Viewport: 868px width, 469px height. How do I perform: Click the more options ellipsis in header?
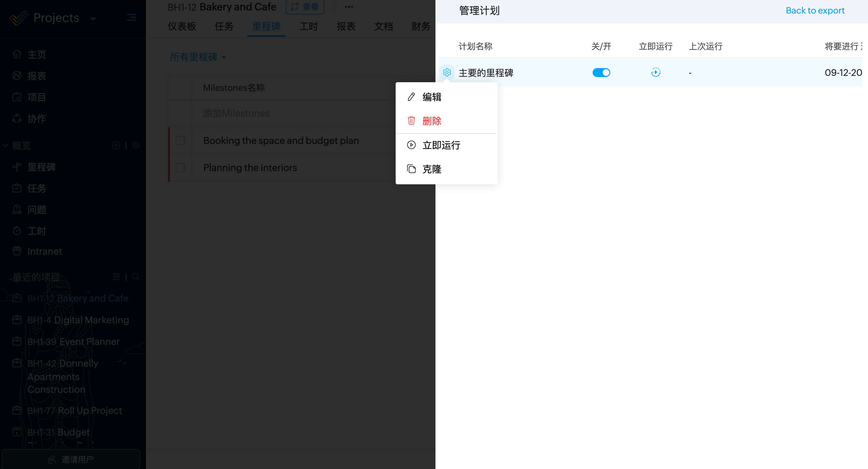coord(349,7)
